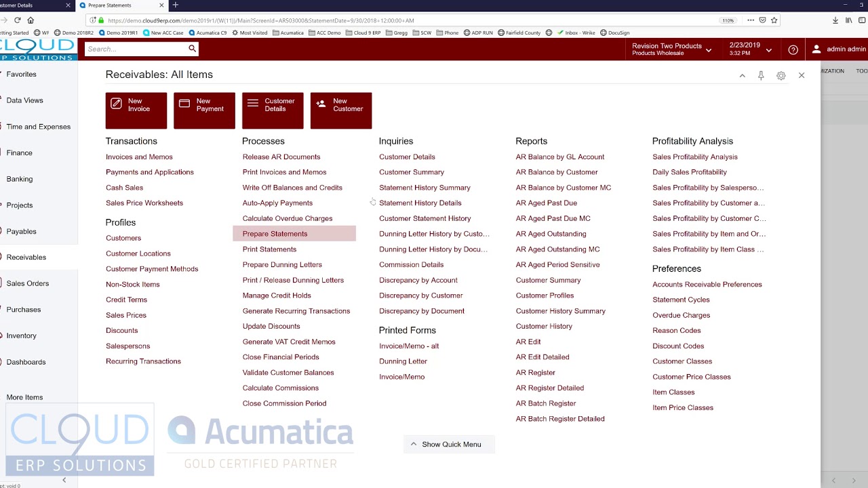The width and height of the screenshot is (868, 488).
Task: Open the Inbox - Wrike bookmark
Action: pyautogui.click(x=576, y=33)
